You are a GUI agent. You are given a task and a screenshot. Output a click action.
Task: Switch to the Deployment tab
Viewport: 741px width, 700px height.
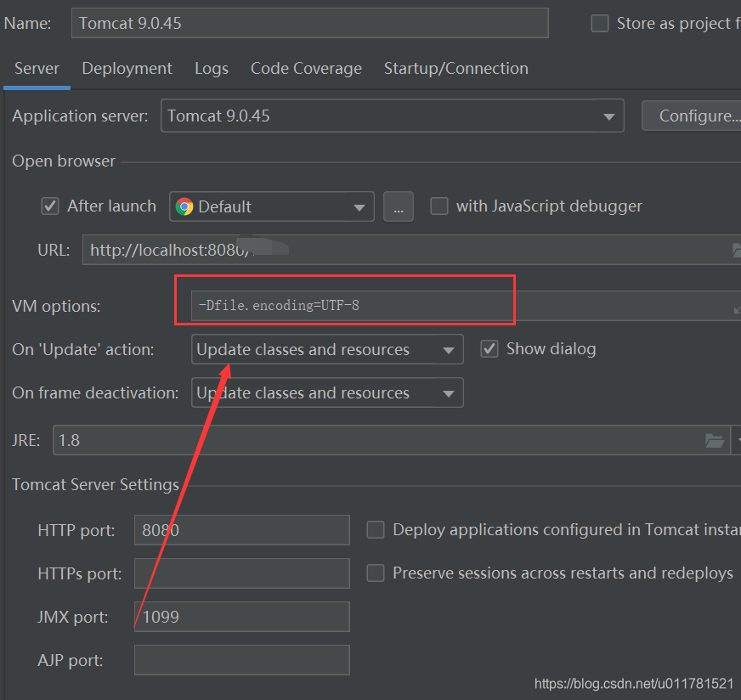[127, 69]
